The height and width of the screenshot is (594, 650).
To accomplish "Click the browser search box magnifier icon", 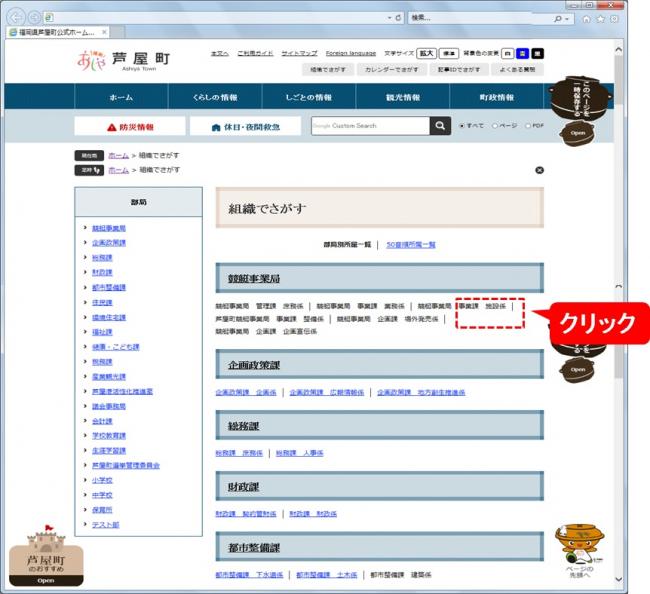I will (x=558, y=18).
